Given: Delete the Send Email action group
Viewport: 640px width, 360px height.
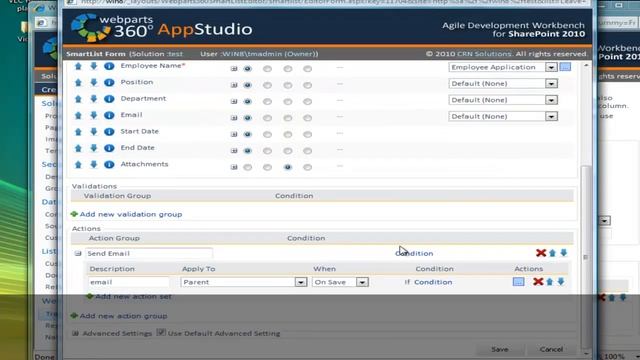Looking at the screenshot, I should coord(541,253).
